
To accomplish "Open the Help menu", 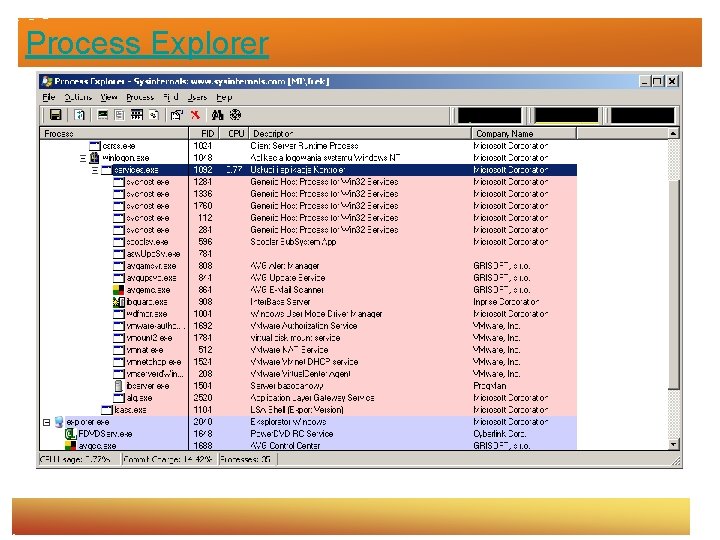I will (224, 97).
